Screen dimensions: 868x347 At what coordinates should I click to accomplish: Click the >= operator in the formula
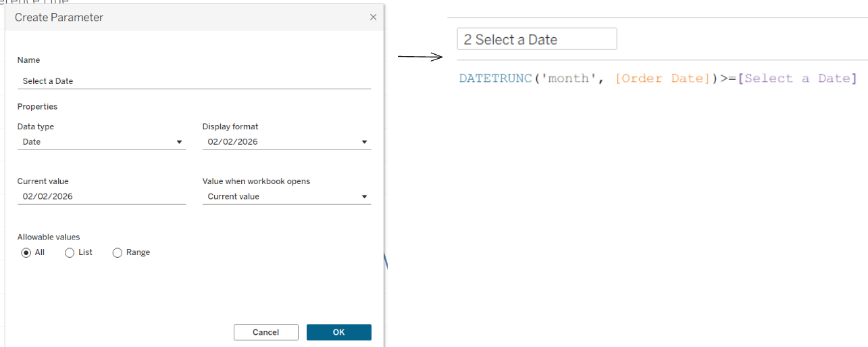tap(727, 78)
